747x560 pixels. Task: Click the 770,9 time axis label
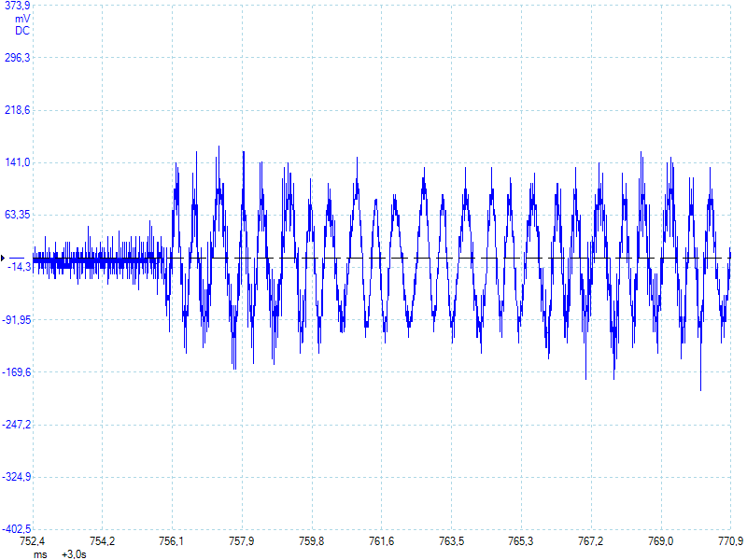point(730,541)
